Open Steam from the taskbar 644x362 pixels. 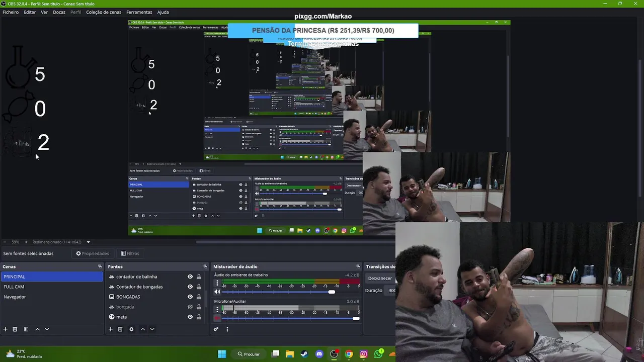pyautogui.click(x=304, y=354)
